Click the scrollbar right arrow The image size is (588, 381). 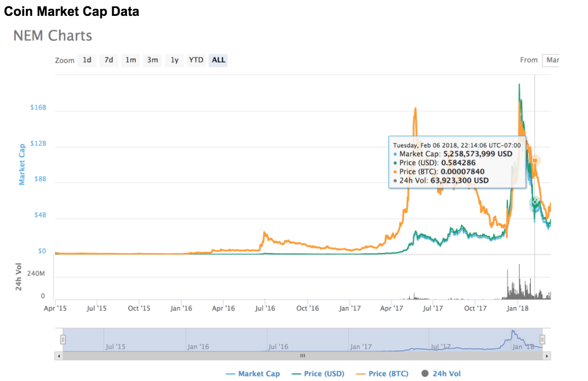[547, 356]
